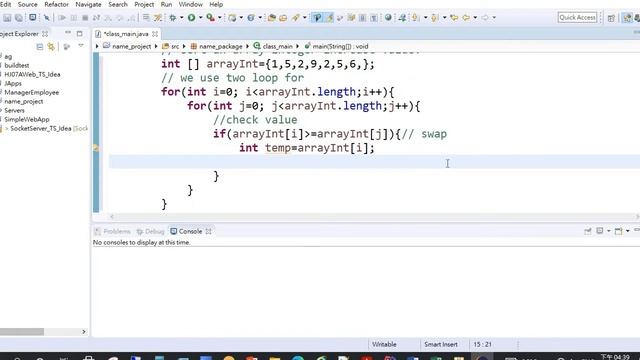Click the editor horizontal scrollbar
Image resolution: width=640 pixels, height=360 pixels.
click(374, 217)
